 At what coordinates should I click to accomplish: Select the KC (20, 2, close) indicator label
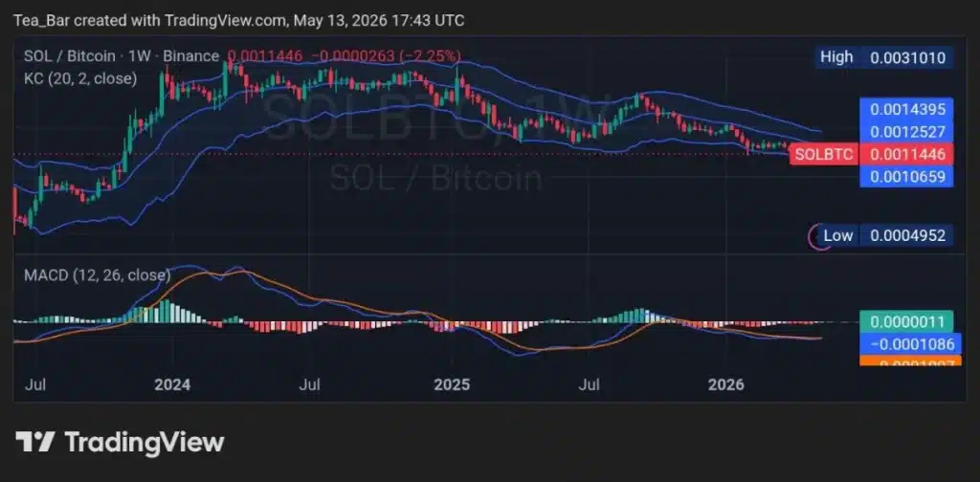[x=80, y=78]
